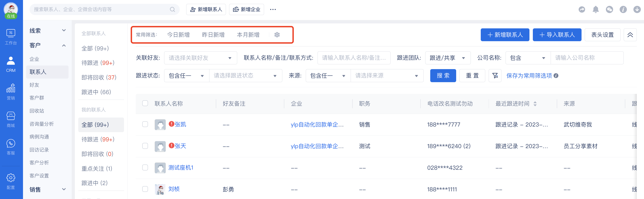
Task: Collapse the filter panel with double chevron
Action: 630,35
